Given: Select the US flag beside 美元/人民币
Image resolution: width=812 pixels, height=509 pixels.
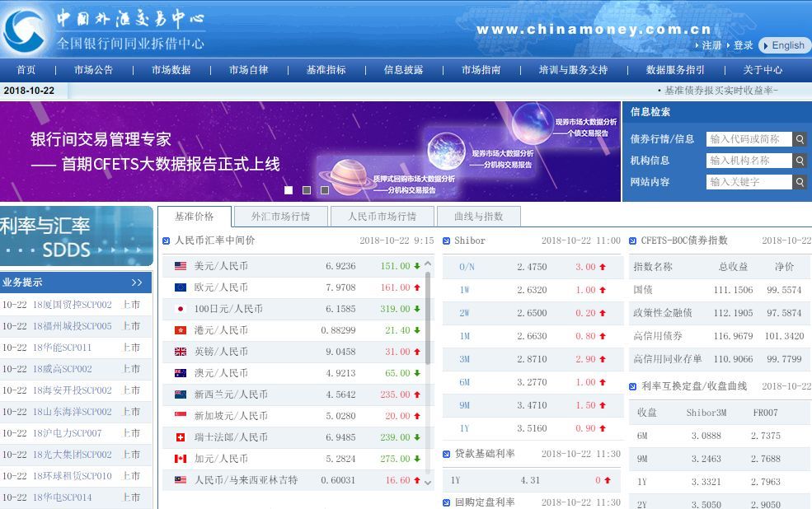Looking at the screenshot, I should [x=181, y=265].
